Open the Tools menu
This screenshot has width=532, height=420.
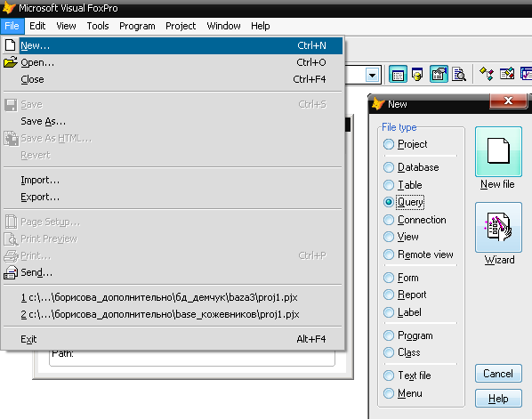(98, 26)
